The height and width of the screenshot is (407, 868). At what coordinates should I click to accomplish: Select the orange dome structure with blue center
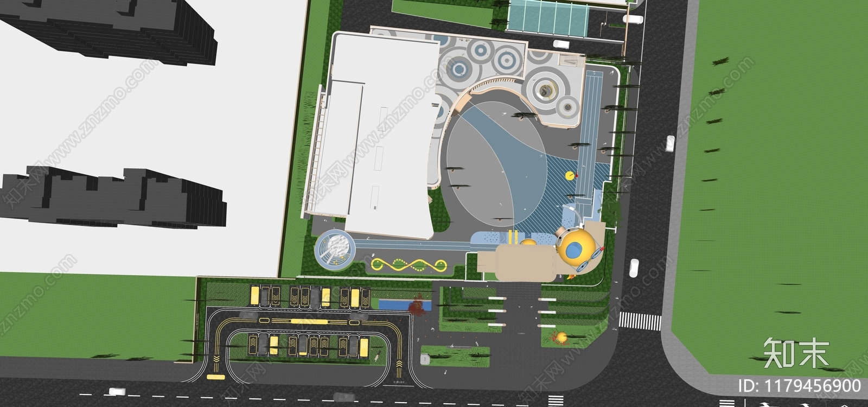point(577,249)
